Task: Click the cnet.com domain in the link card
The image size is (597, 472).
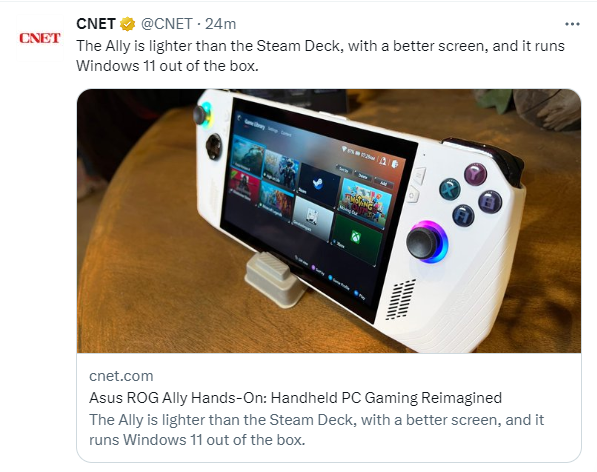Action: pos(121,376)
